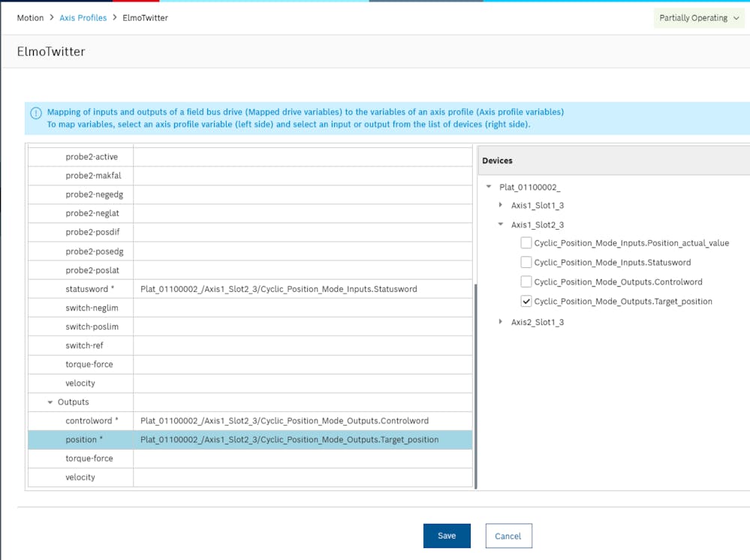Click the Devices panel header

tap(613, 161)
